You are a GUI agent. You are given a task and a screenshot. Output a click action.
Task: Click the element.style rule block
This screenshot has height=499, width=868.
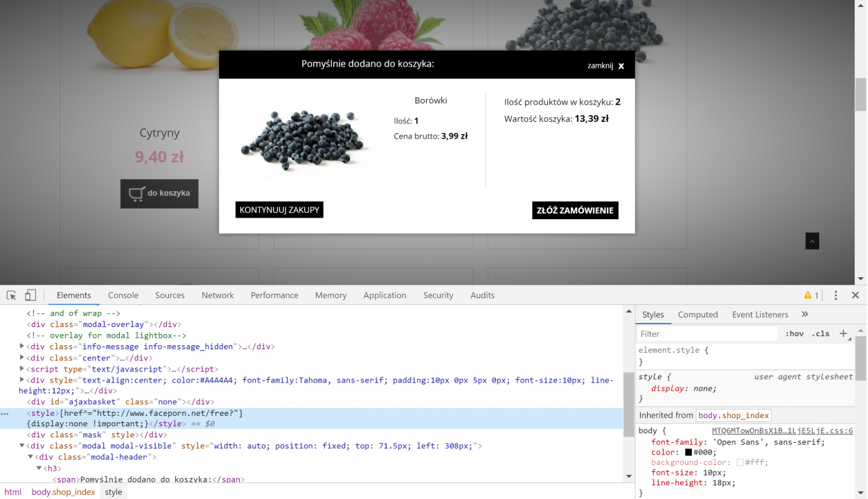(745, 356)
